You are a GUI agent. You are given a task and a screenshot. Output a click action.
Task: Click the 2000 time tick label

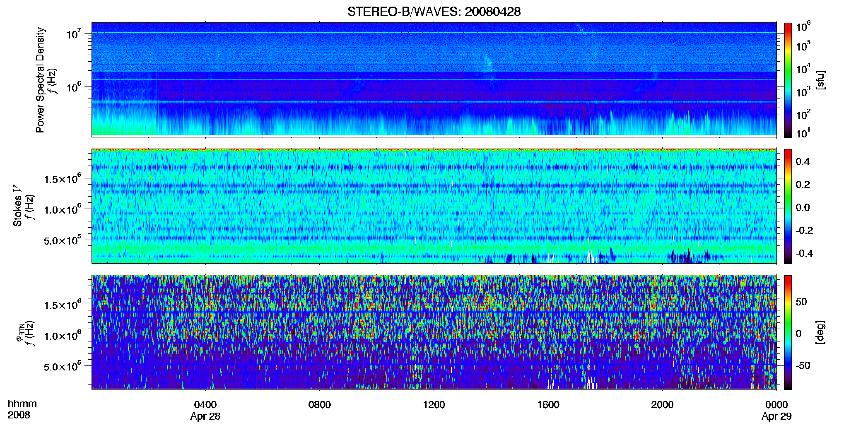pyautogui.click(x=662, y=405)
